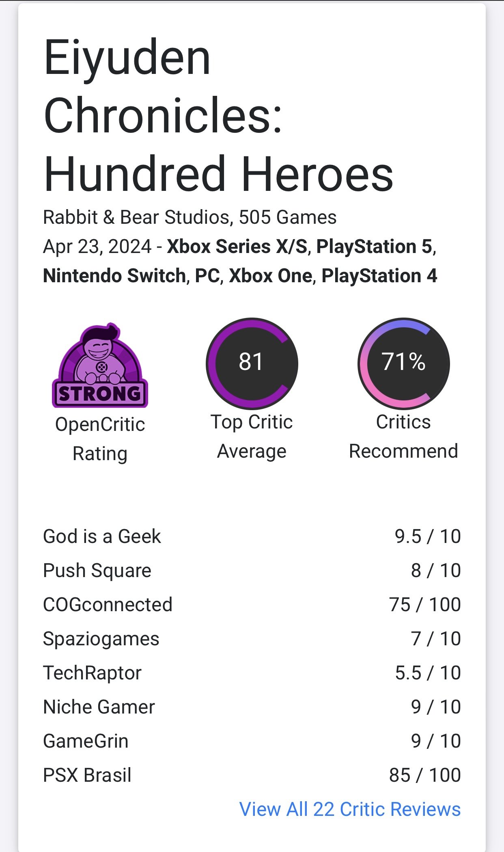
Task: Click the Eiyuden Chronicles: Hundred Heroes title
Action: click(218, 116)
